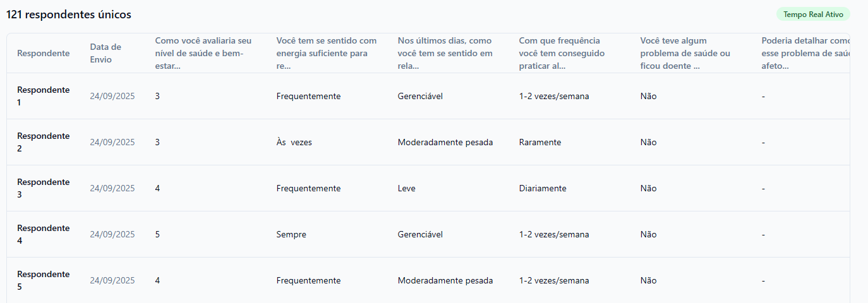This screenshot has height=303, width=868.
Task: Select the Respondente 2 row label
Action: click(43, 142)
